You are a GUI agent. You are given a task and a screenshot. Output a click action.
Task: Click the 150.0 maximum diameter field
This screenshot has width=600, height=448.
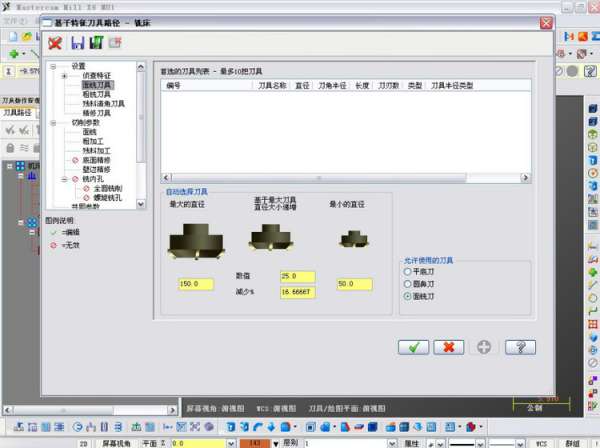(x=196, y=284)
